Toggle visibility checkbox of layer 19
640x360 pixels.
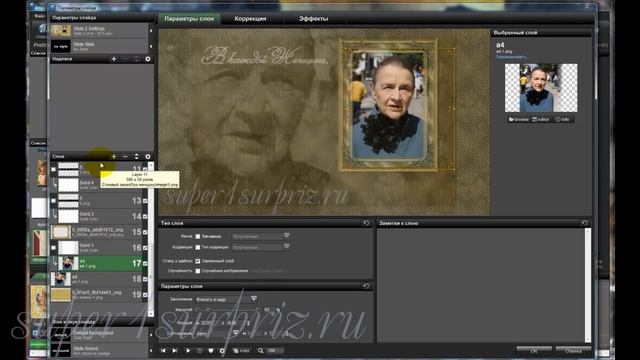(145, 295)
